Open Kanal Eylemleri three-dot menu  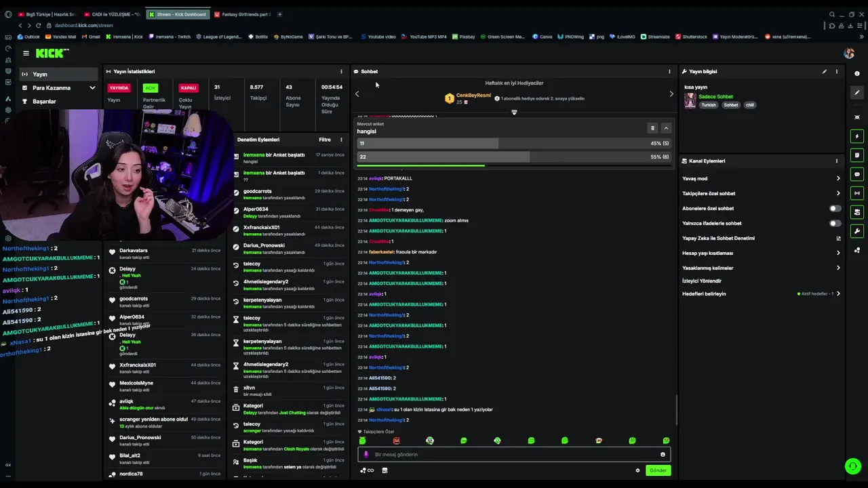[836, 161]
